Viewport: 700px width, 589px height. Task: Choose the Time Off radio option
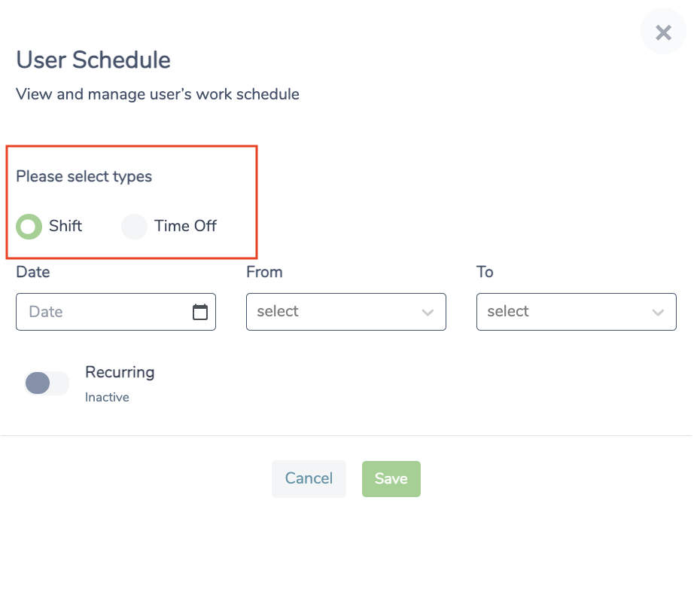[x=135, y=227]
